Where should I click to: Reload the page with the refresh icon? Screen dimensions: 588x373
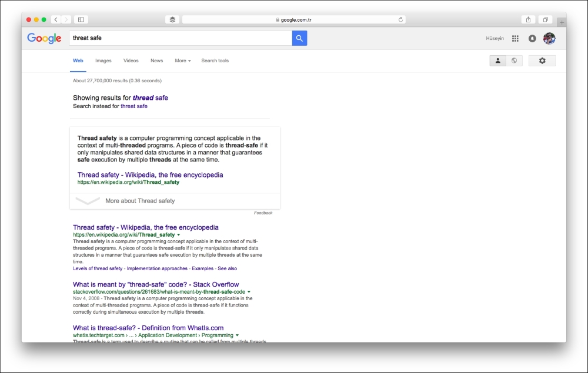click(x=400, y=19)
